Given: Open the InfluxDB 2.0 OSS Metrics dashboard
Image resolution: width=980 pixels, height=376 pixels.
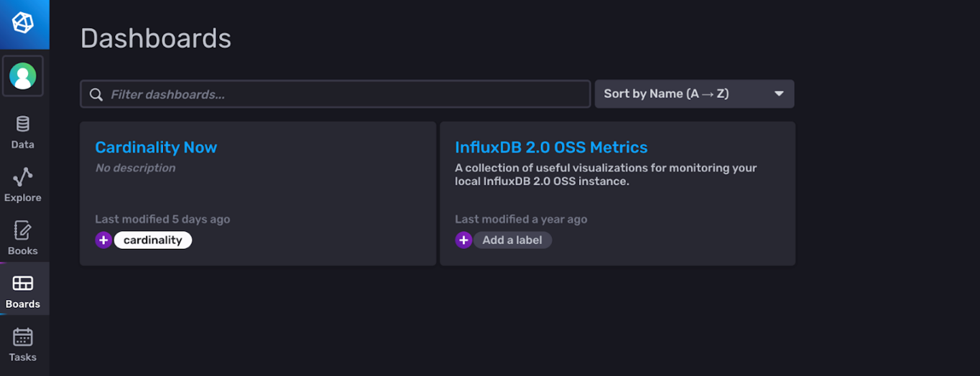Looking at the screenshot, I should (551, 147).
